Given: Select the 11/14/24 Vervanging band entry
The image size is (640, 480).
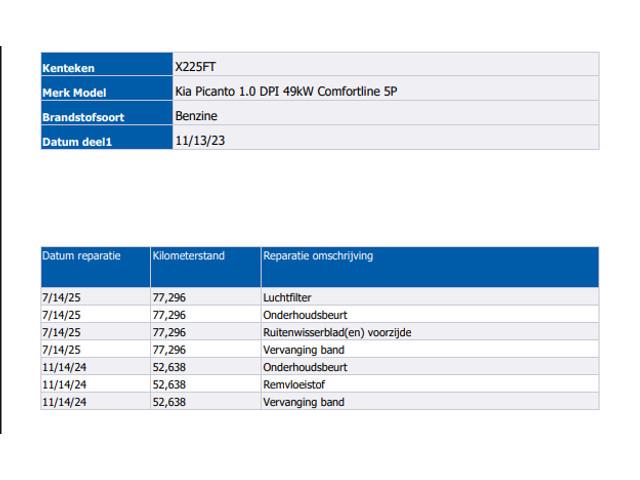Looking at the screenshot, I should point(304,402).
